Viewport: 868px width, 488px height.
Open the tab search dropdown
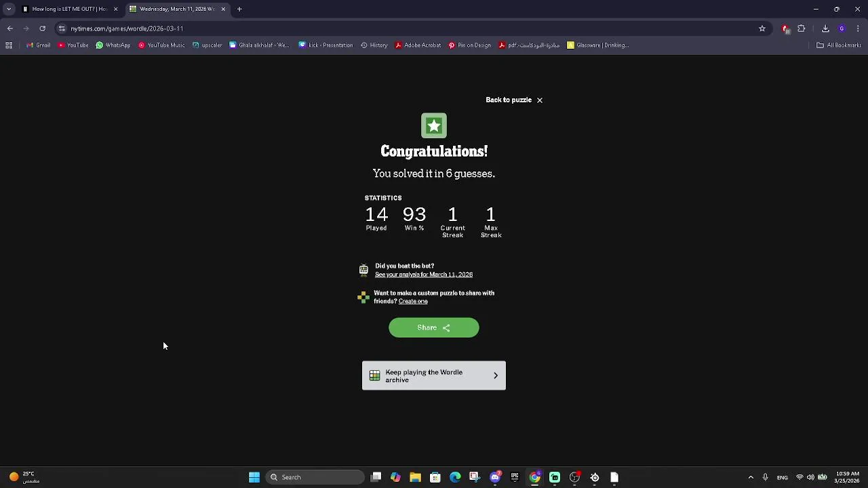point(9,9)
